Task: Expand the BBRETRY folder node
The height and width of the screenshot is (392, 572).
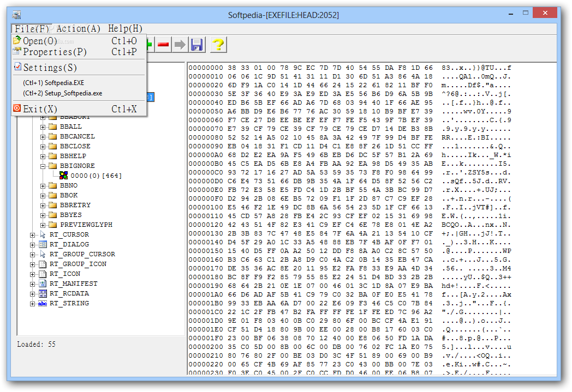Action: (x=43, y=206)
